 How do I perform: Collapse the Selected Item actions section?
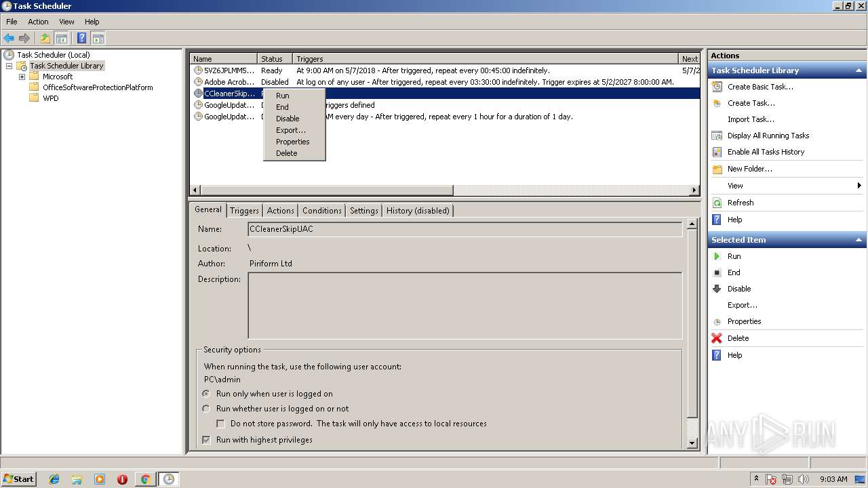[x=859, y=240]
